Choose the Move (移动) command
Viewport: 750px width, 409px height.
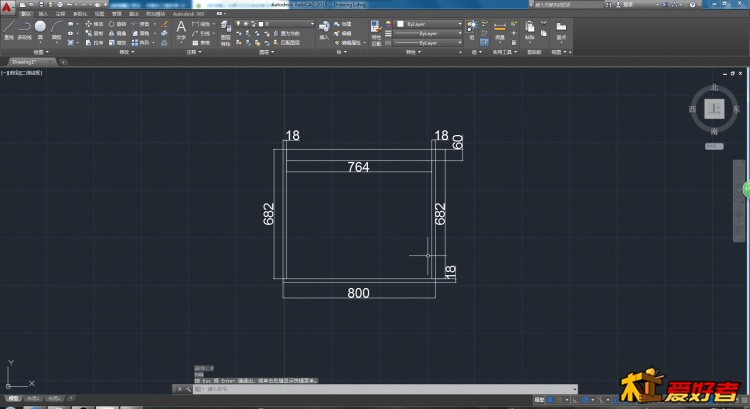point(94,24)
